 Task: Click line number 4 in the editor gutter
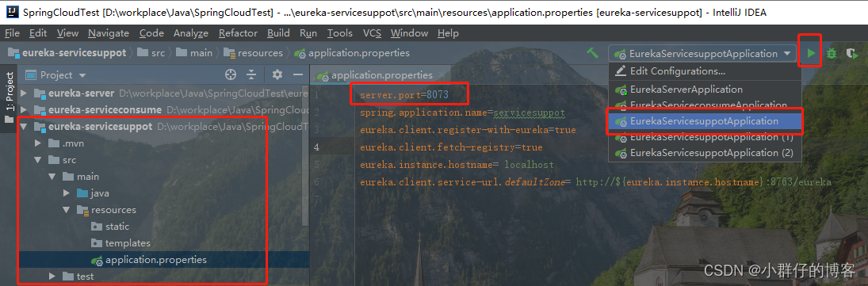coord(316,147)
